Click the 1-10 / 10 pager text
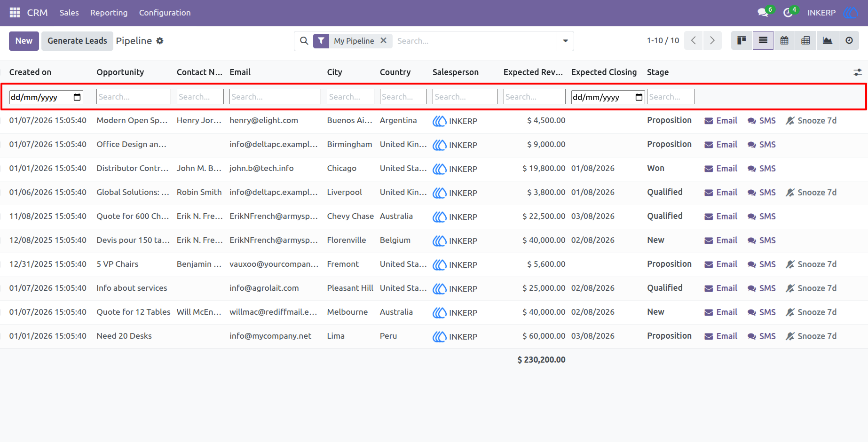The width and height of the screenshot is (868, 442). (x=663, y=40)
